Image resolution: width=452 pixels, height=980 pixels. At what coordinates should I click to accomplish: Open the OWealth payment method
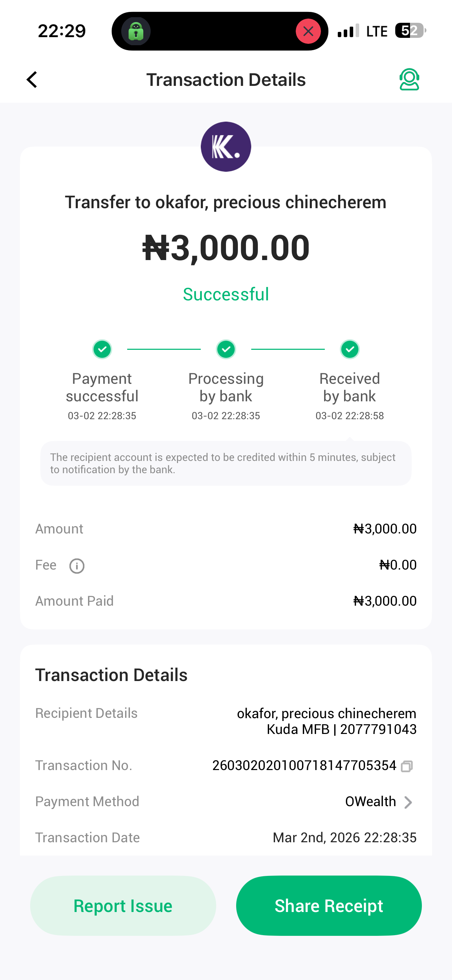[370, 802]
